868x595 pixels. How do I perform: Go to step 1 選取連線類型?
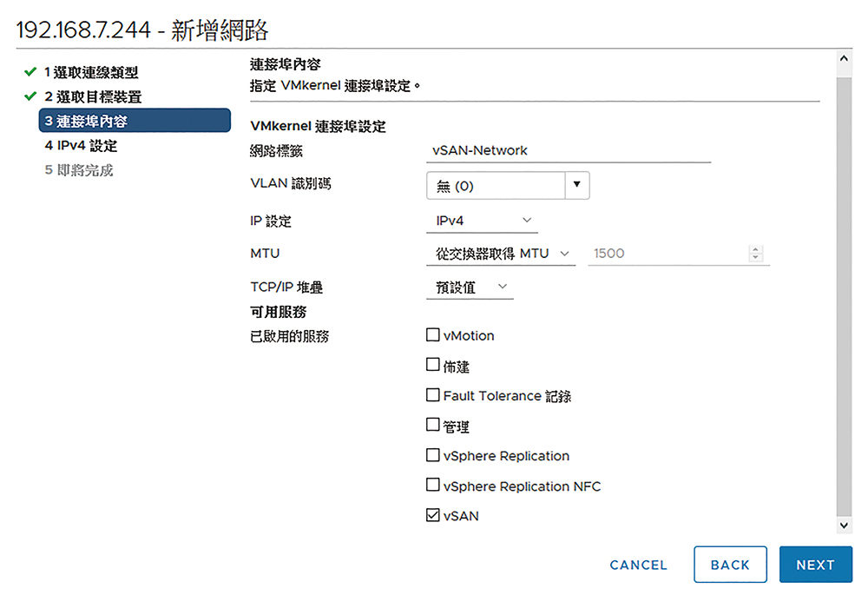pyautogui.click(x=91, y=73)
